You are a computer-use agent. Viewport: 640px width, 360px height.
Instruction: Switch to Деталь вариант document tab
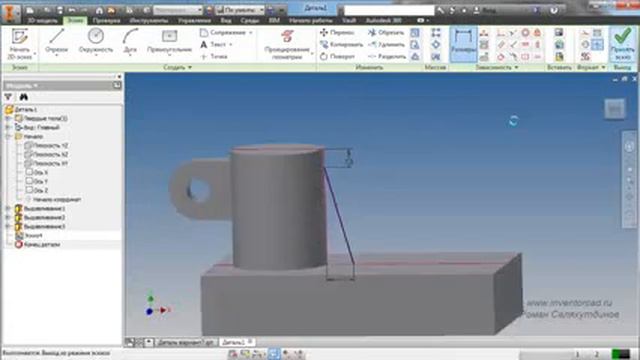coord(186,342)
